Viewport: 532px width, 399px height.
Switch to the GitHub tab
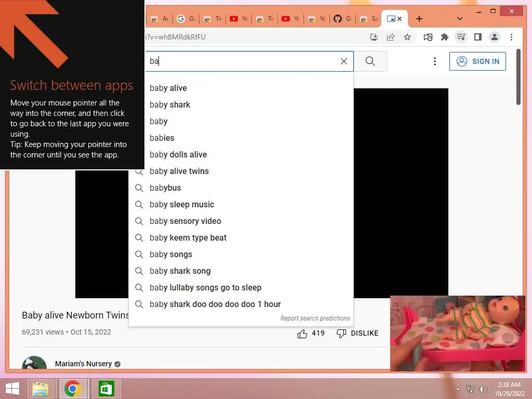click(x=343, y=19)
